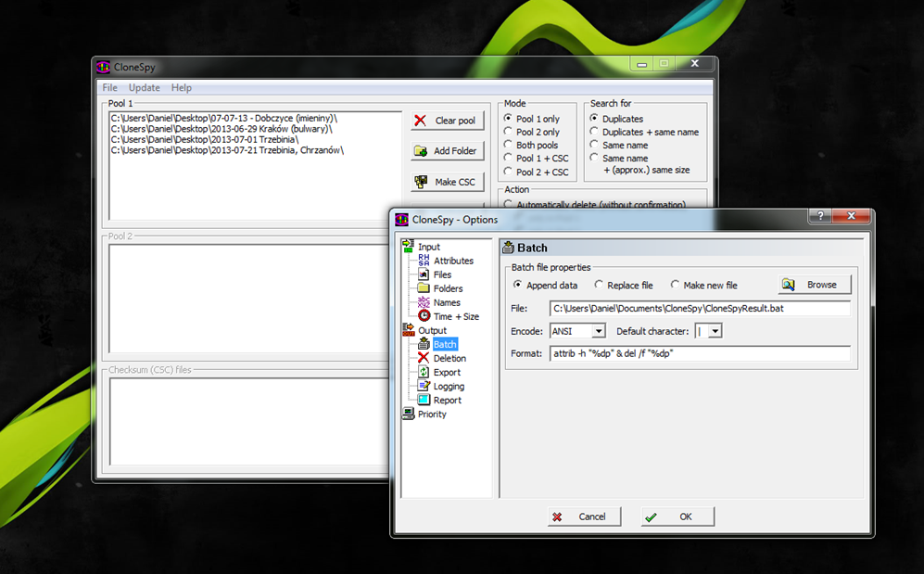Select Input node in options tree
924x574 pixels.
(429, 247)
